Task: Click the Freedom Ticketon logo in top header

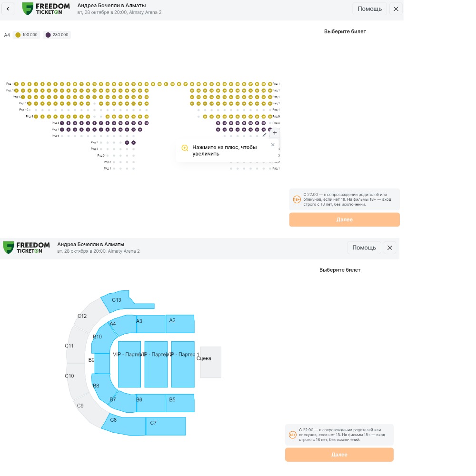Action: (x=46, y=9)
